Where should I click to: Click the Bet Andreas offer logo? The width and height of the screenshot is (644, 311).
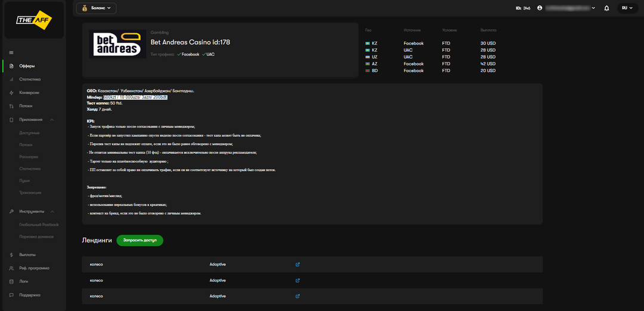pyautogui.click(x=118, y=44)
